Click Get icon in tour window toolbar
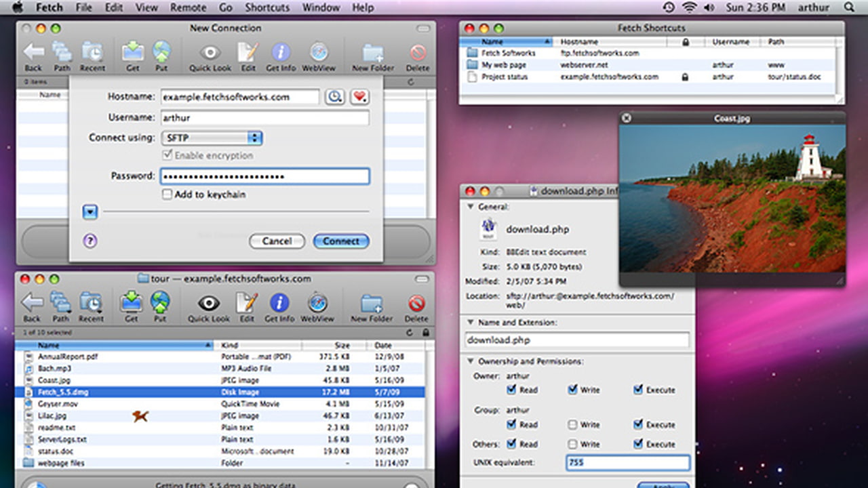 [x=132, y=303]
